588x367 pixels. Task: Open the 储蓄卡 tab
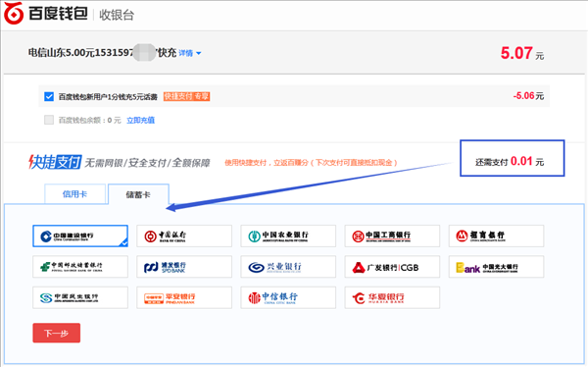138,194
